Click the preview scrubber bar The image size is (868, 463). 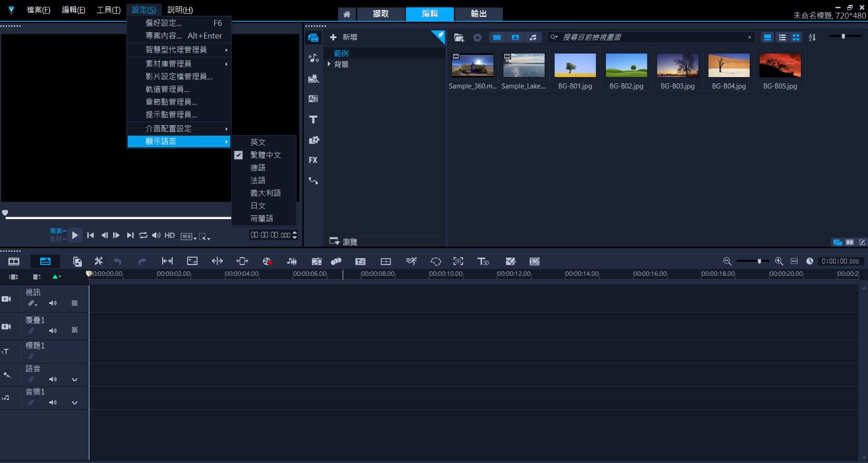click(118, 218)
